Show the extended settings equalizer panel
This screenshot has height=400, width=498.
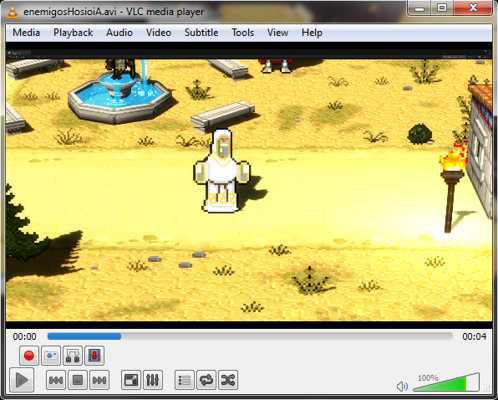[153, 380]
